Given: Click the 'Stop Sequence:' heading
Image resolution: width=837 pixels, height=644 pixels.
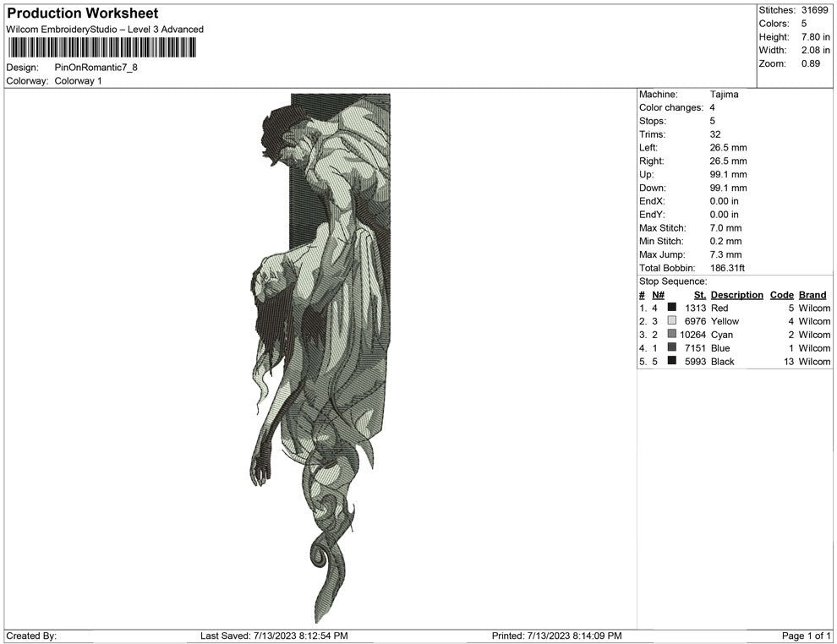Looking at the screenshot, I should (673, 281).
